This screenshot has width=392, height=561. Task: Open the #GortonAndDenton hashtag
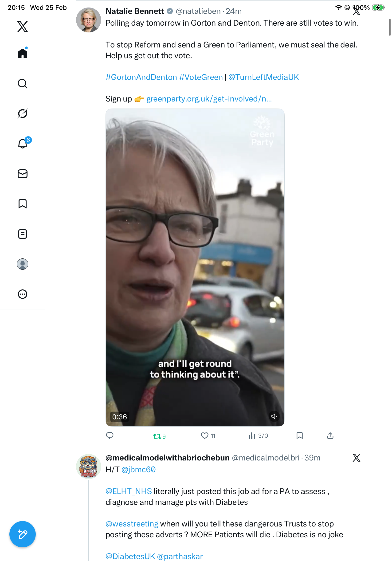click(x=141, y=77)
